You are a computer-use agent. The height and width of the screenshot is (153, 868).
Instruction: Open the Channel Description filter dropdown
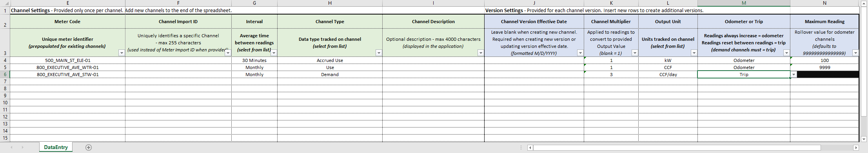[481, 53]
